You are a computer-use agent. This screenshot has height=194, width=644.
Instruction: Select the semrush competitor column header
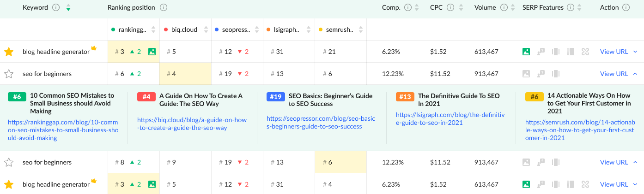point(339,29)
